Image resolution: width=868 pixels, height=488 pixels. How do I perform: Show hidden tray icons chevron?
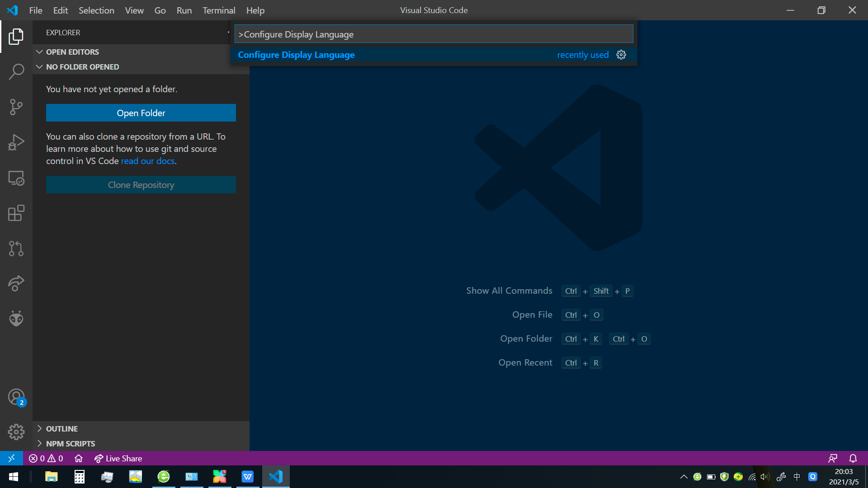point(684,477)
